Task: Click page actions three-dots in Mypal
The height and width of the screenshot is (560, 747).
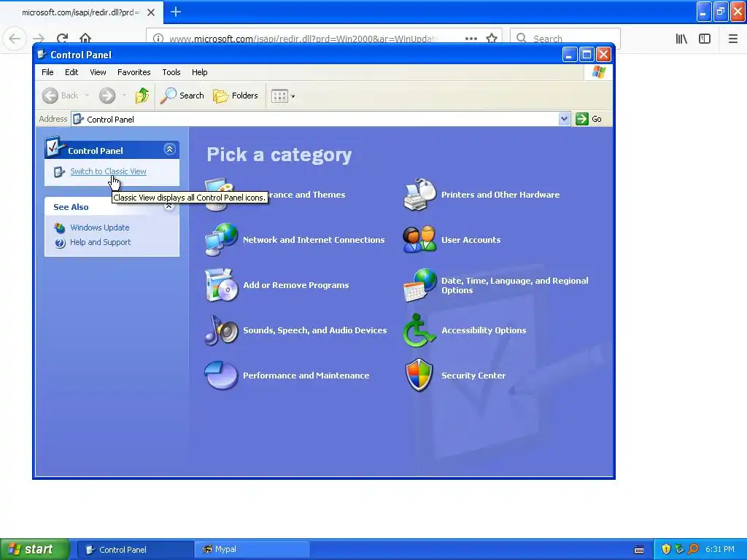Action: click(x=471, y=38)
